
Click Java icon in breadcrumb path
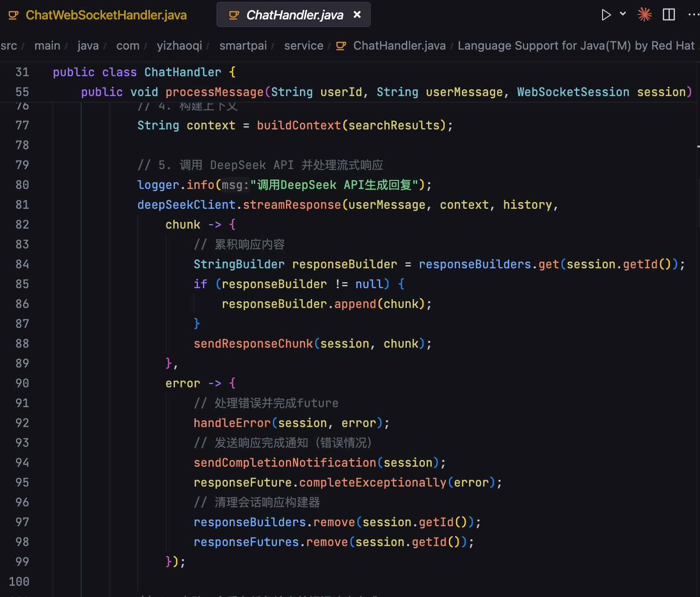tap(341, 46)
